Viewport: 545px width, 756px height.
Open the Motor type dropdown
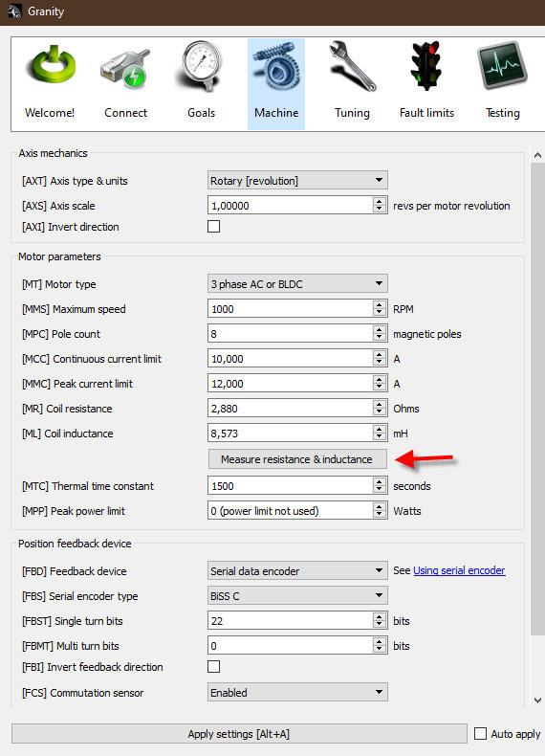(297, 283)
